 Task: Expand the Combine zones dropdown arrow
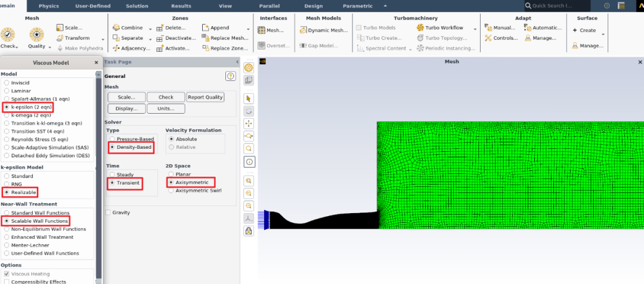pos(150,30)
